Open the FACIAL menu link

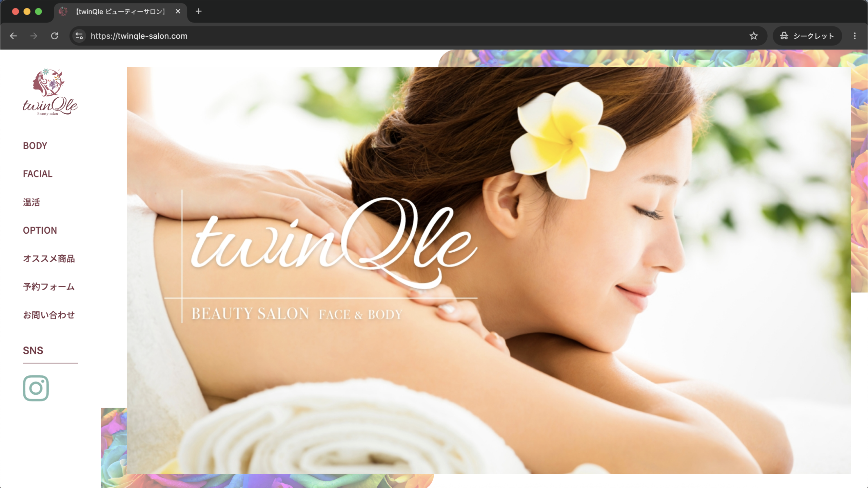click(38, 174)
